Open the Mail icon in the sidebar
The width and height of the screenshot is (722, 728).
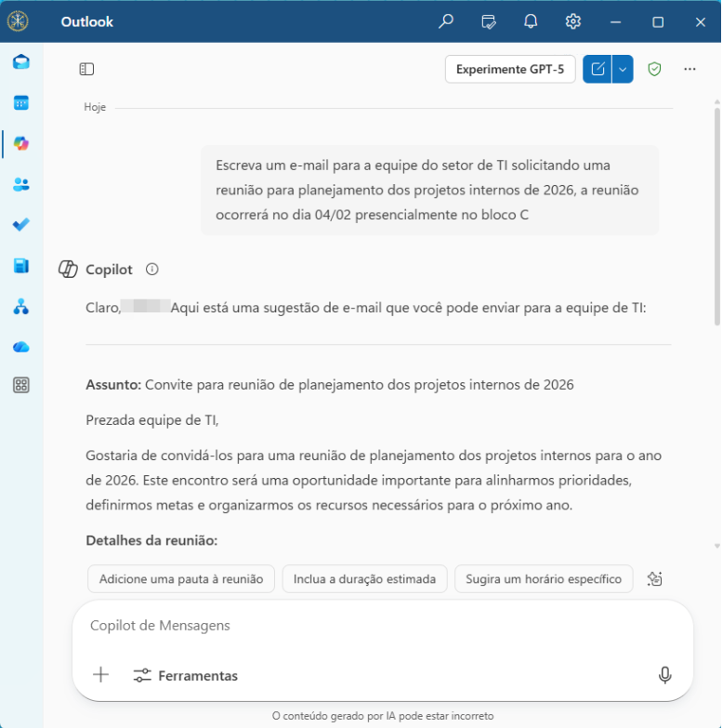pos(20,62)
